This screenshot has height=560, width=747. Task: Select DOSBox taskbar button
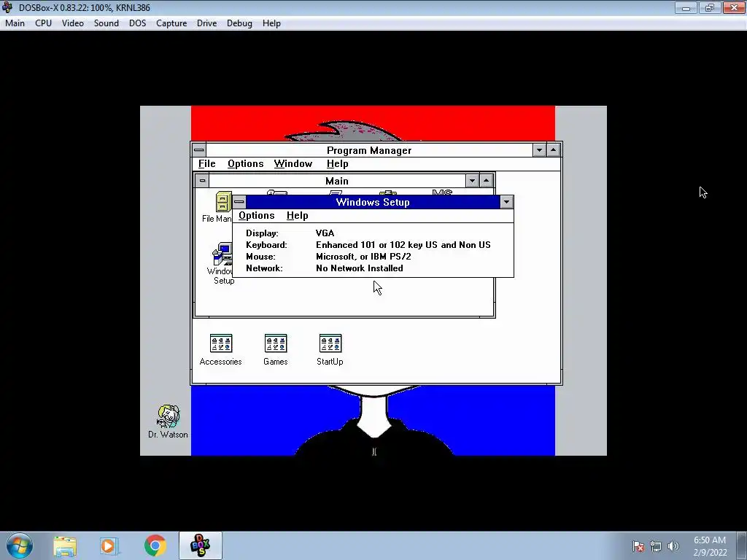(201, 545)
